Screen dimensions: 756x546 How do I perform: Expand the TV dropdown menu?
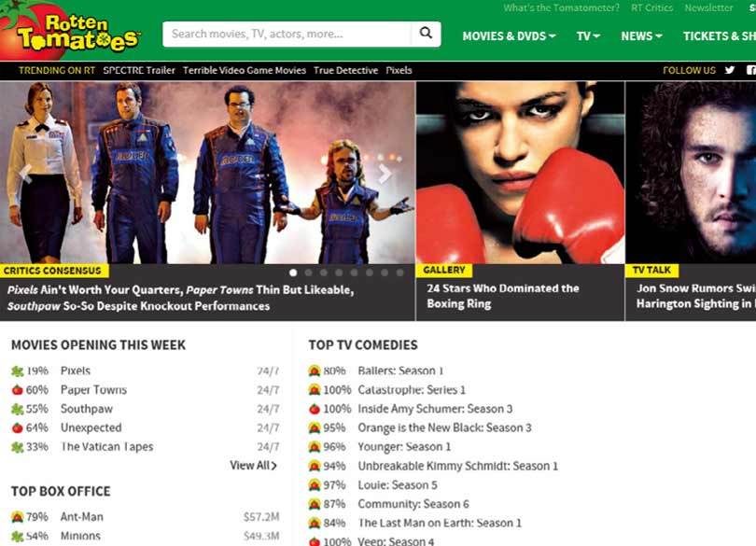pos(588,36)
